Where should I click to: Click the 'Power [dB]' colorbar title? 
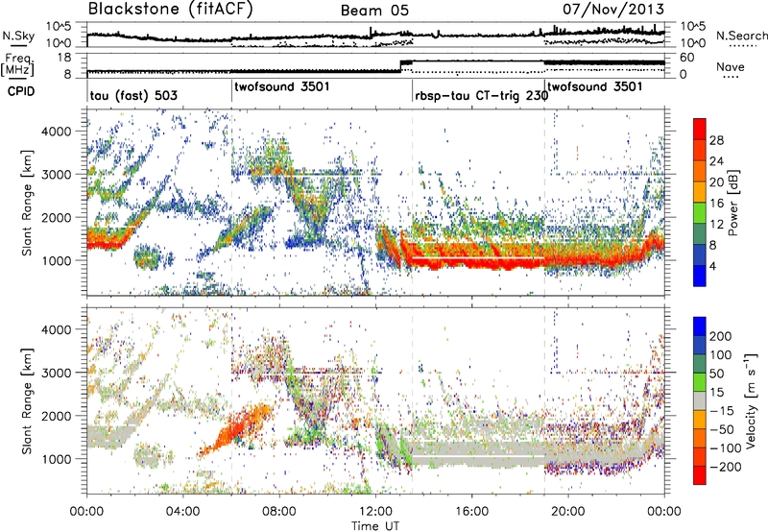pyautogui.click(x=733, y=203)
